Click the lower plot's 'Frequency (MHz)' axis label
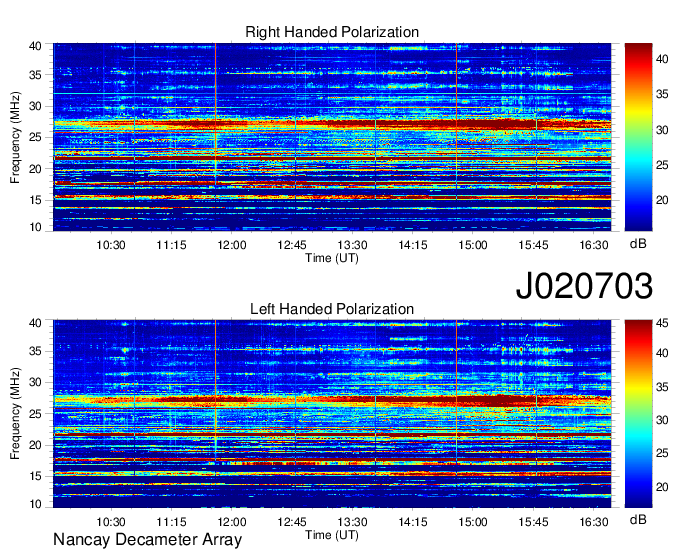 (15, 414)
